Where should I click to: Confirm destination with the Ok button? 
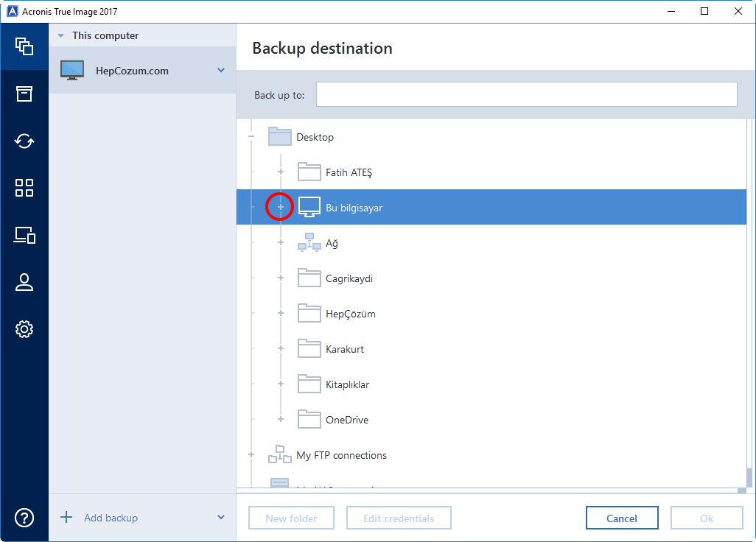[707, 518]
